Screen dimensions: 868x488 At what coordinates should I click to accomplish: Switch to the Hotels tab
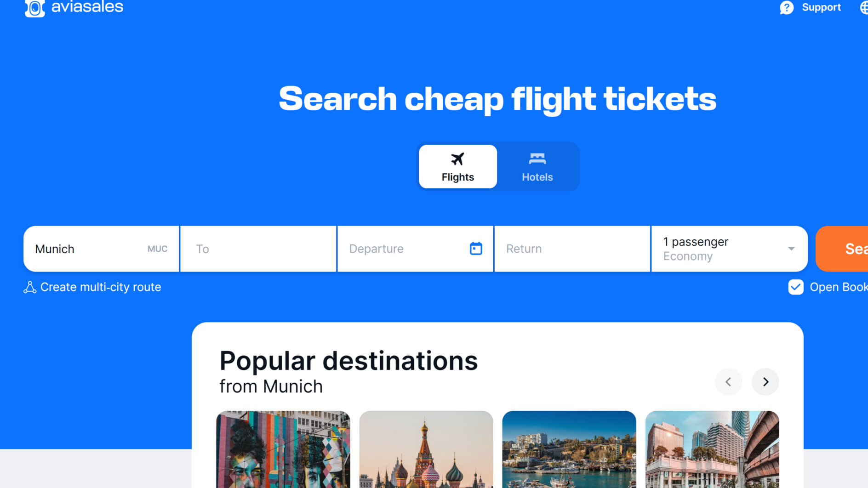537,166
